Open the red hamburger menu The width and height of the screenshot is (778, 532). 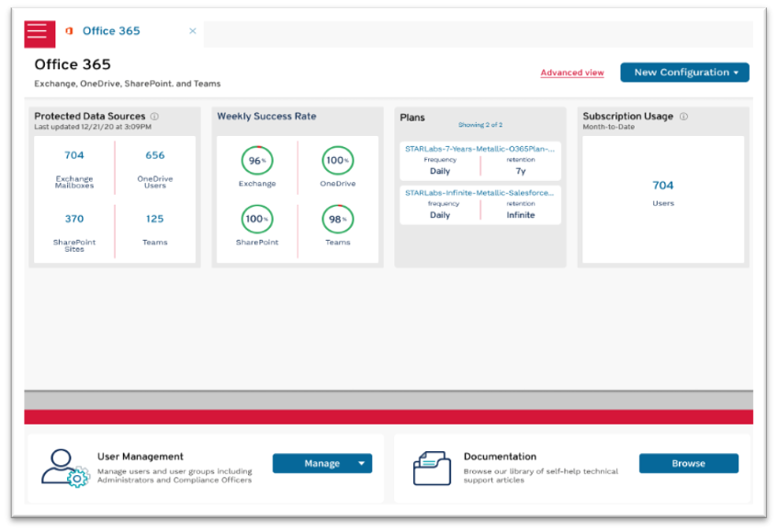click(x=39, y=34)
